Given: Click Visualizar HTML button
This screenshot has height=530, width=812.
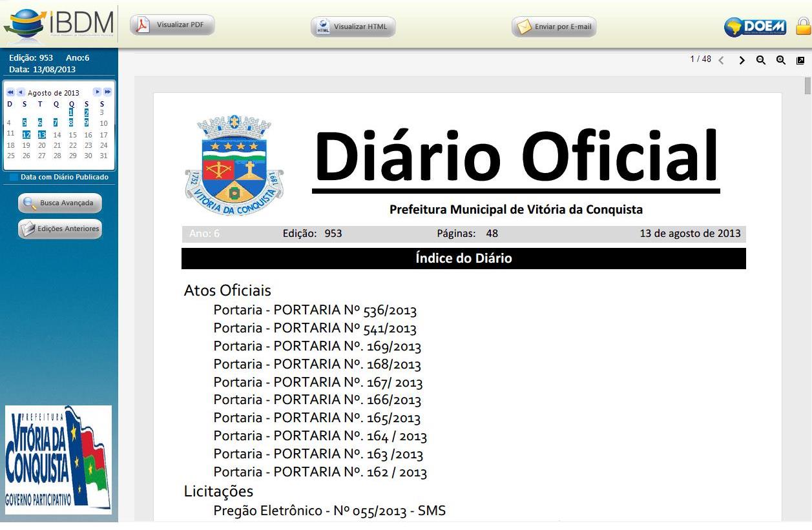Looking at the screenshot, I should tap(353, 26).
